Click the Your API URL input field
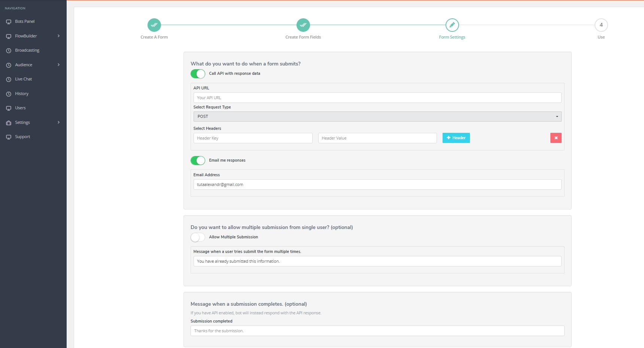The width and height of the screenshot is (644, 348). (x=377, y=98)
